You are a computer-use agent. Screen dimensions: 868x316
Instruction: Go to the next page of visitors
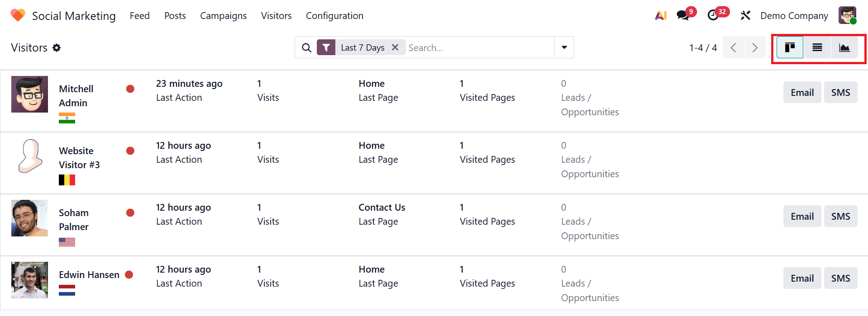pyautogui.click(x=754, y=47)
